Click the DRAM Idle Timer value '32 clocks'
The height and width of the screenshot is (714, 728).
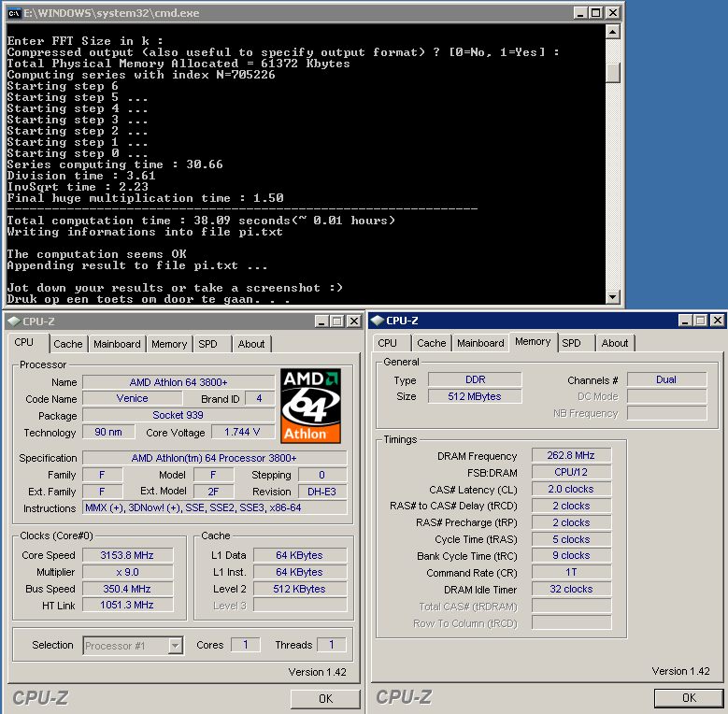[x=572, y=589]
